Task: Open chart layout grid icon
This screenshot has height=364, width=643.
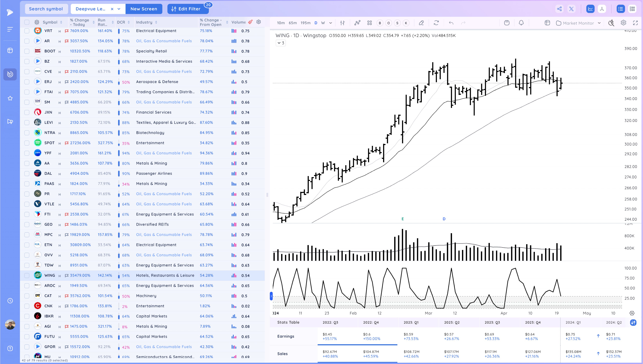Action: click(x=369, y=23)
